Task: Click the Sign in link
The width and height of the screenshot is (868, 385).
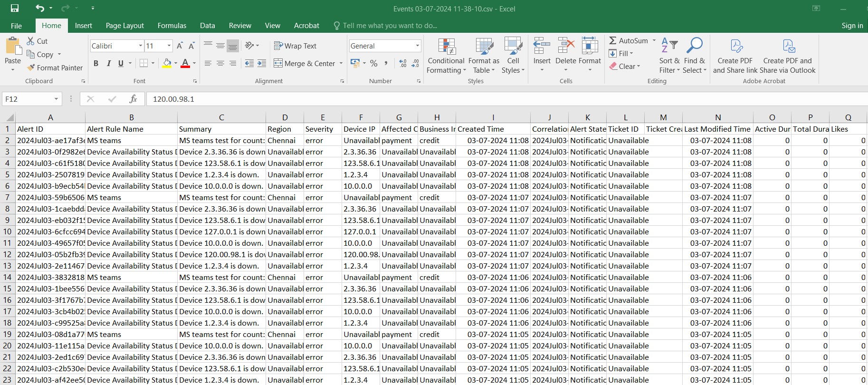Action: [x=852, y=26]
